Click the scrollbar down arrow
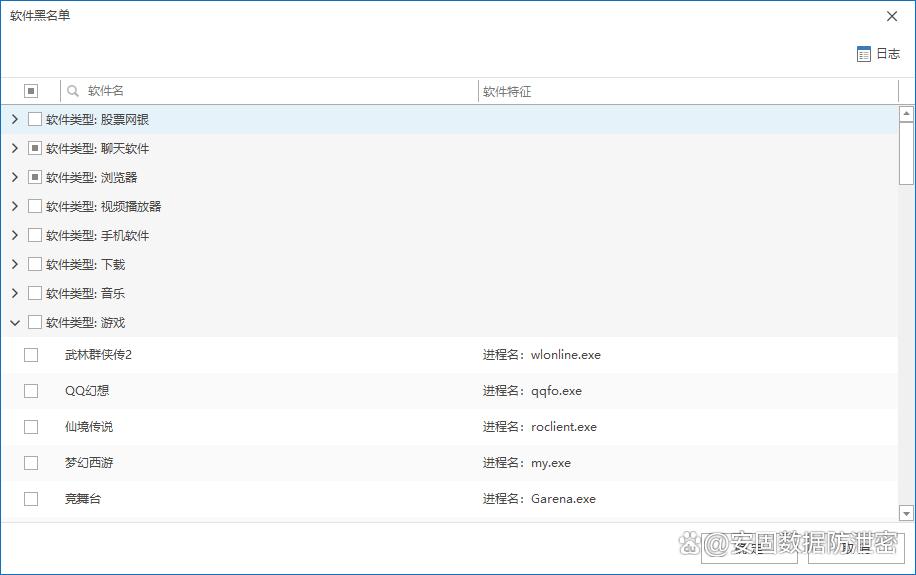This screenshot has height=575, width=916. (906, 513)
